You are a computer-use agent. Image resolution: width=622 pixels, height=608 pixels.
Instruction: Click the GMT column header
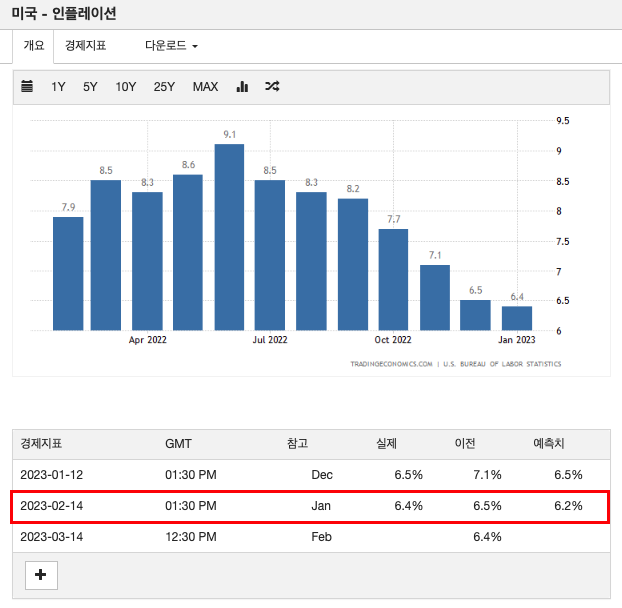tap(179, 443)
